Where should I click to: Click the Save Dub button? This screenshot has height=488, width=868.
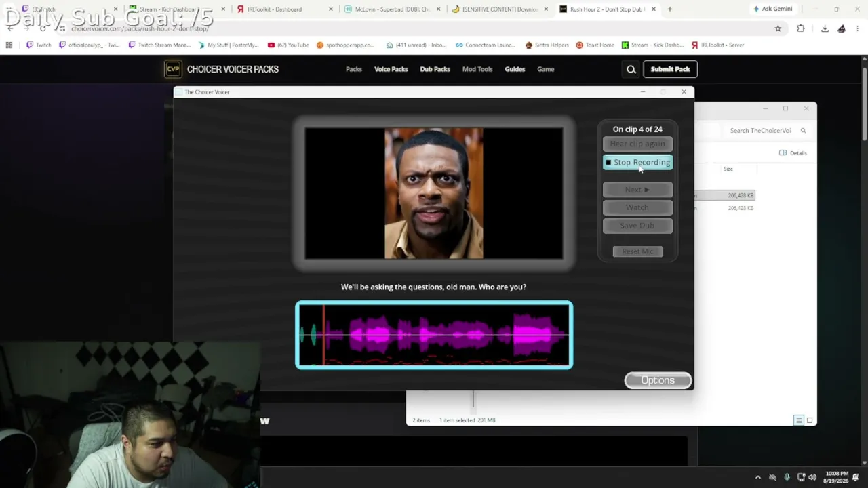(637, 226)
